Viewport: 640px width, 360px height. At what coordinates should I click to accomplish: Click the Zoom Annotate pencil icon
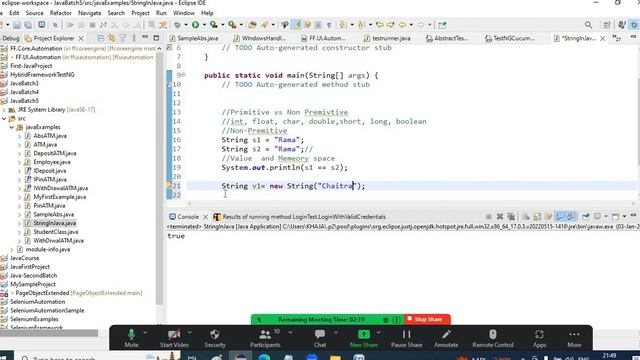(446, 334)
